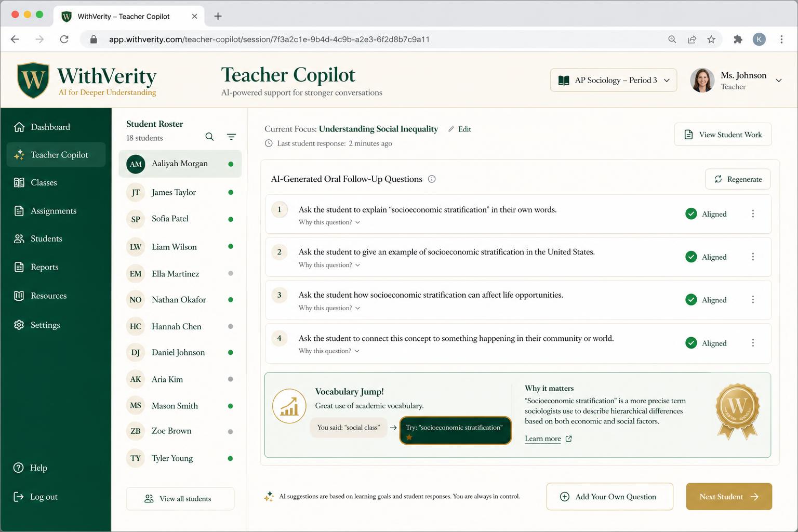The image size is (798, 532).
Task: Click the browser back arrow
Action: [x=15, y=39]
